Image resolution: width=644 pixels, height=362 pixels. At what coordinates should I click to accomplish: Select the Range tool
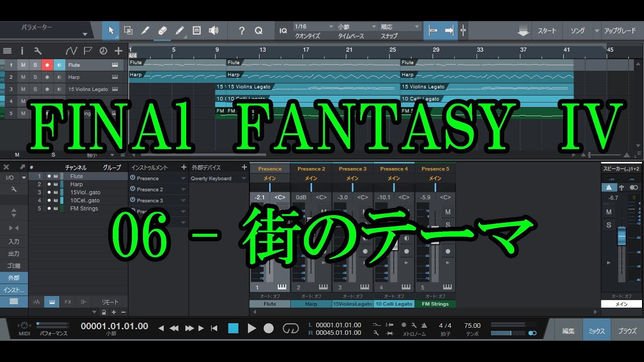[x=128, y=31]
